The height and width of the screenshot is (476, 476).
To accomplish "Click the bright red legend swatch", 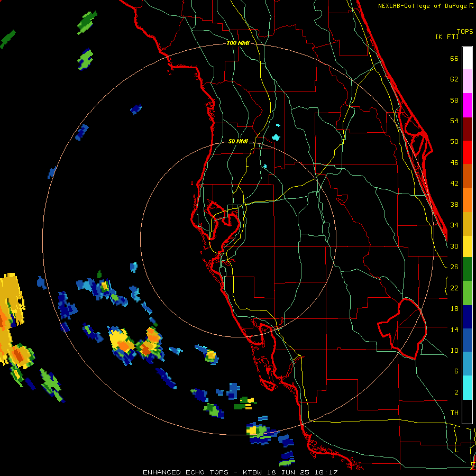I will point(467,152).
